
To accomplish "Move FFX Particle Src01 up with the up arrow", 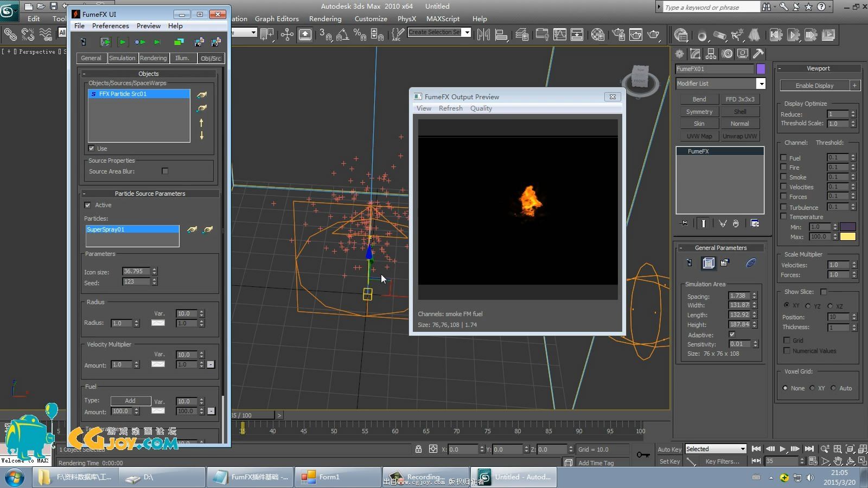I will pyautogui.click(x=202, y=123).
